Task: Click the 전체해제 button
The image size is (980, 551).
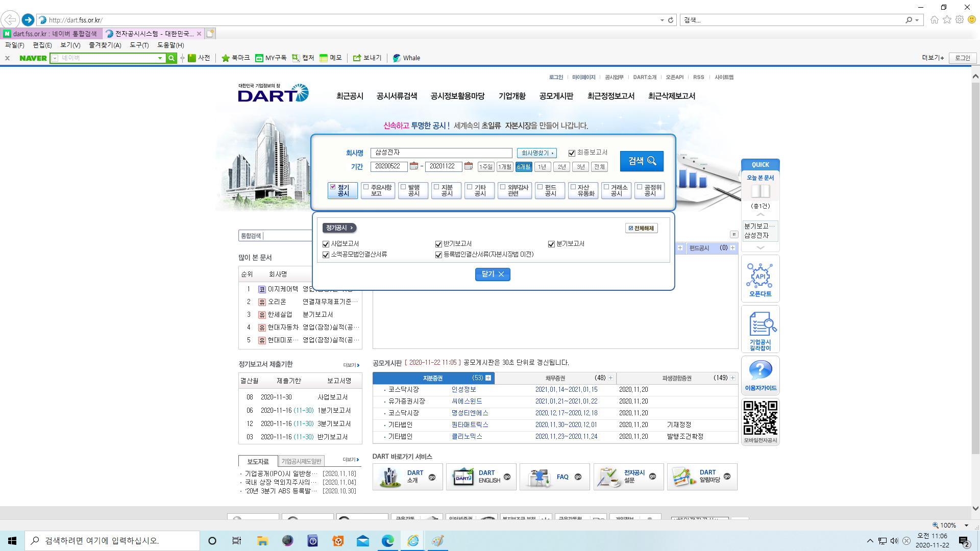Action: pos(641,229)
